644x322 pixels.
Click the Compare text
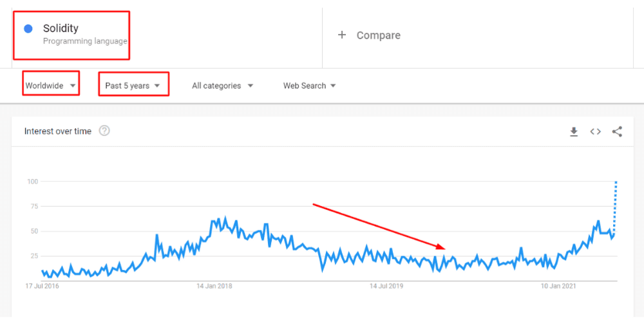coord(378,35)
